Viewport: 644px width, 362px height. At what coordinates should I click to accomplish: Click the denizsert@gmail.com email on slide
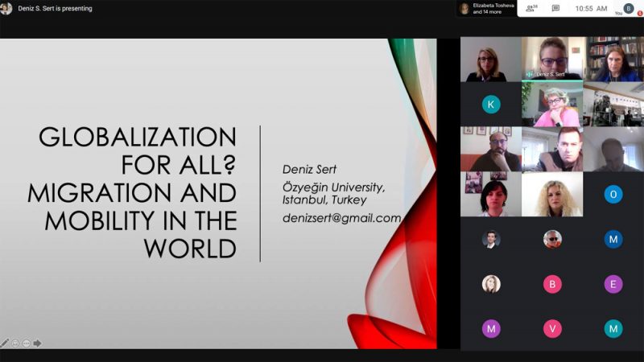coord(341,218)
